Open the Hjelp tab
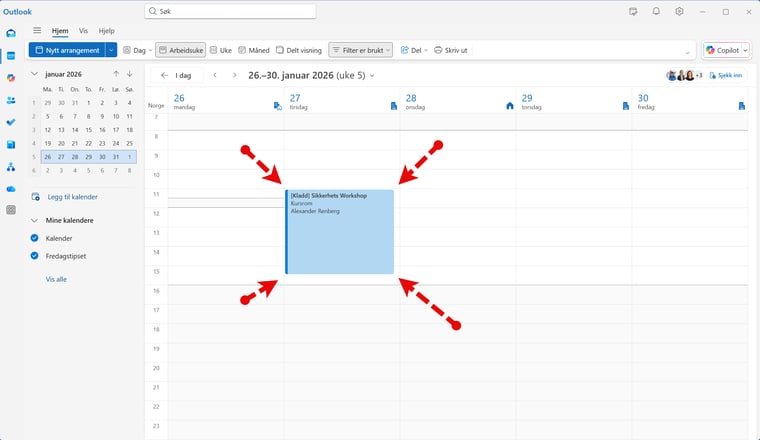Viewport: 760px width, 440px height. coord(107,31)
